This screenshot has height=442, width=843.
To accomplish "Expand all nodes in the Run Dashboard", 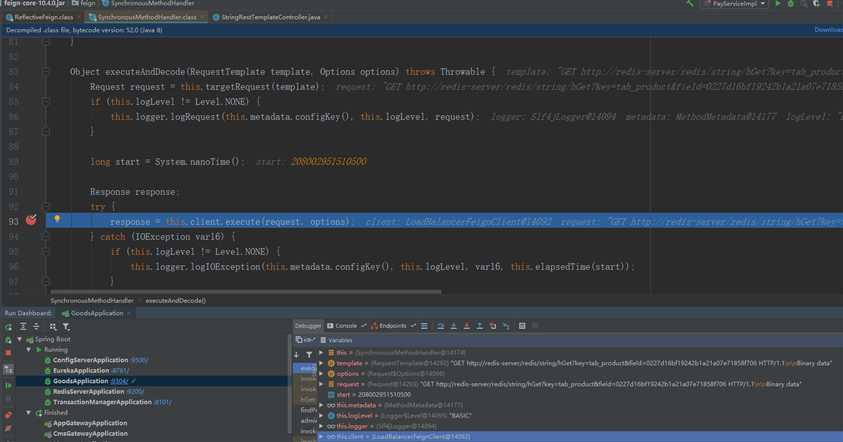I will pos(23,327).
